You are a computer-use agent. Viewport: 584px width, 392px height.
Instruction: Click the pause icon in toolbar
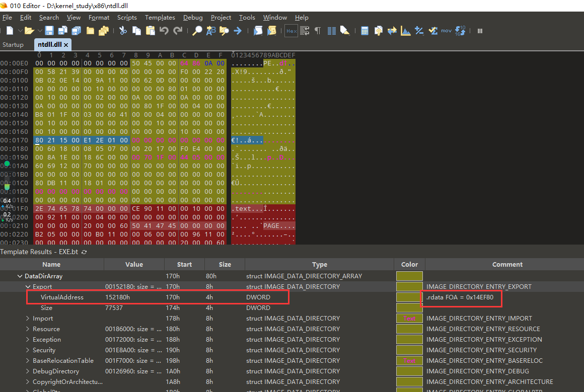[x=480, y=31]
